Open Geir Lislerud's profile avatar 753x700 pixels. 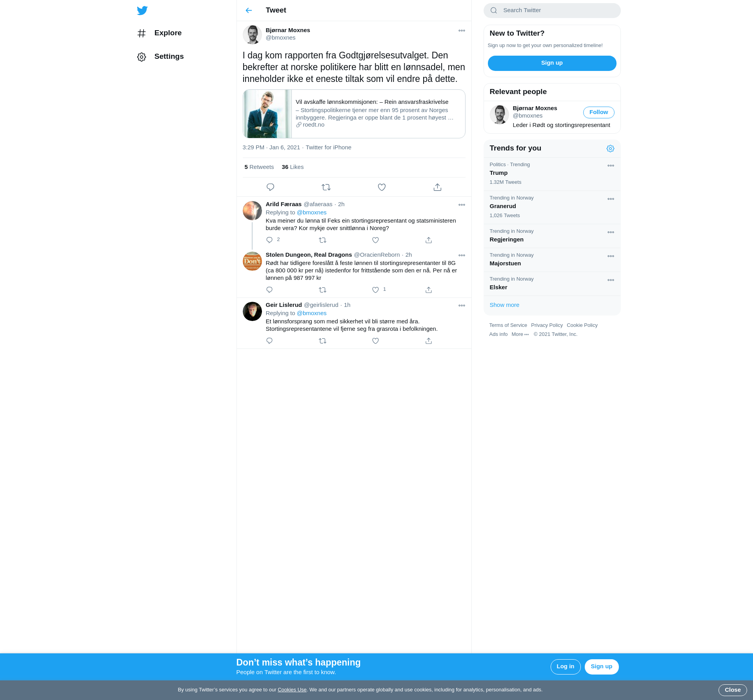(x=252, y=311)
